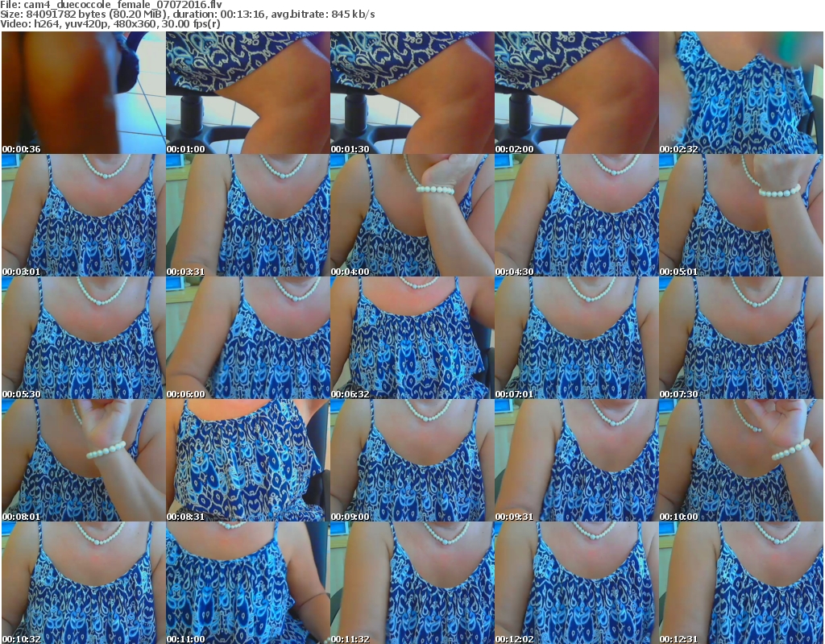The image size is (825, 644).
Task: Select the thumbnail stamped 00:09:31
Action: (x=577, y=461)
